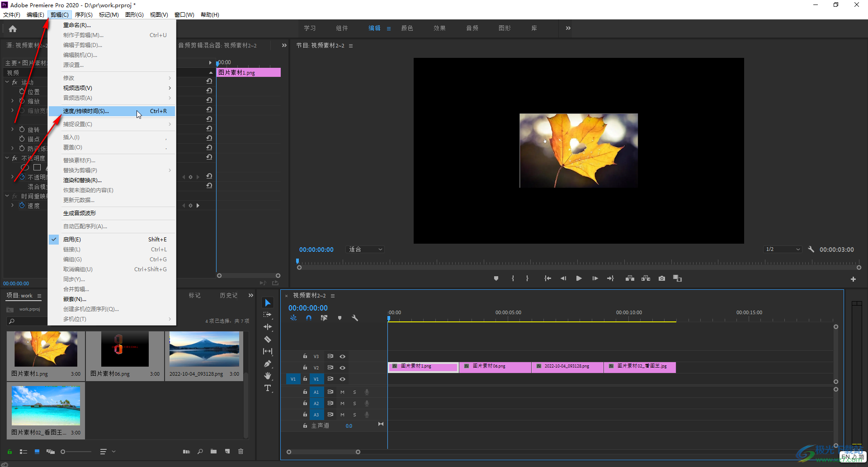Viewport: 868px width, 467px height.
Task: Select the Ripple Edit tool
Action: click(268, 327)
